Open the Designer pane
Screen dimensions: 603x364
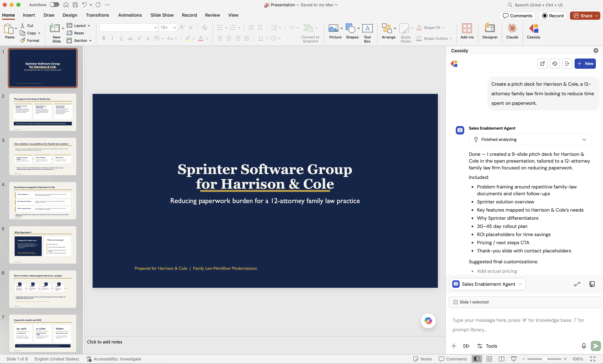tap(490, 31)
